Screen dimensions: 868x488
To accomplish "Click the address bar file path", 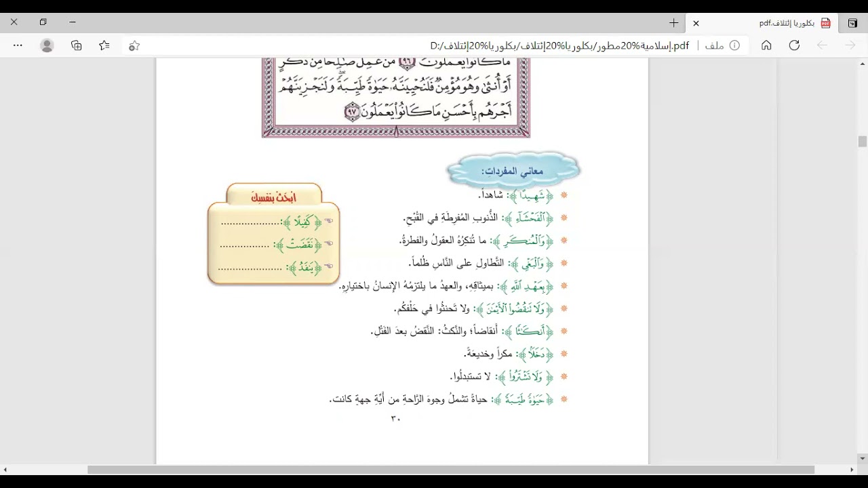I will coord(559,45).
